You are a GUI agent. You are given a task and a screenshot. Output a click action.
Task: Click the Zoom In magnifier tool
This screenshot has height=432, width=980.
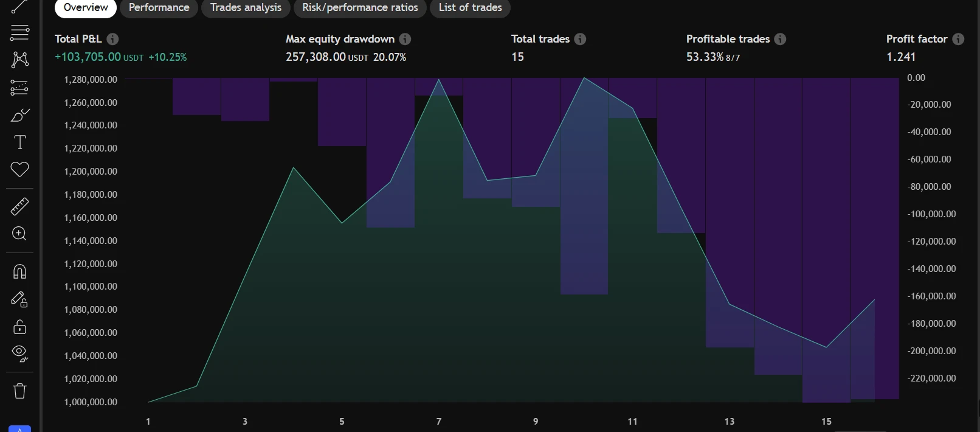(x=19, y=234)
